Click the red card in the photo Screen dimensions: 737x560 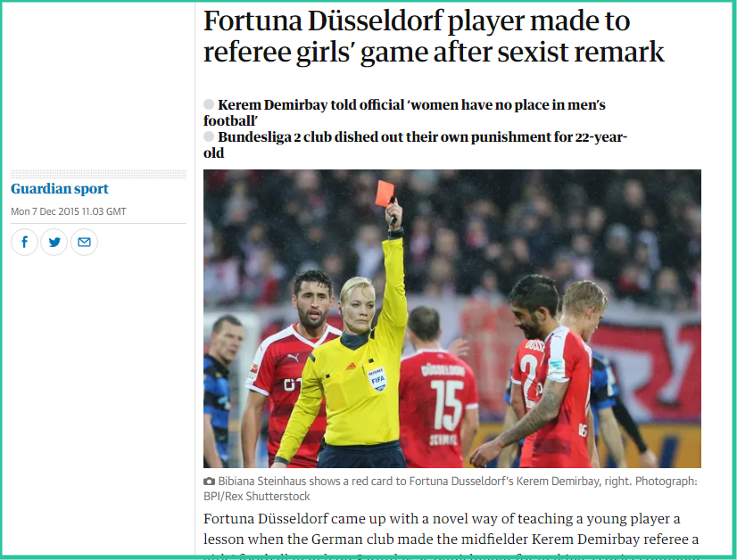pos(385,194)
